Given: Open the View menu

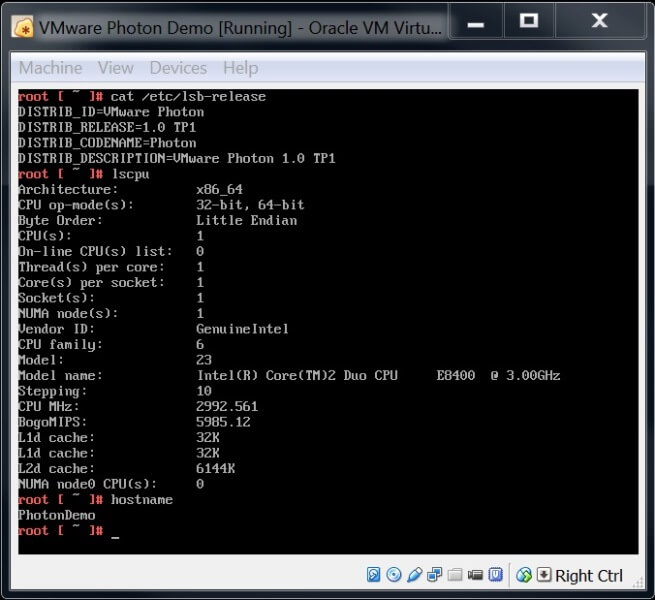Looking at the screenshot, I should pos(115,68).
